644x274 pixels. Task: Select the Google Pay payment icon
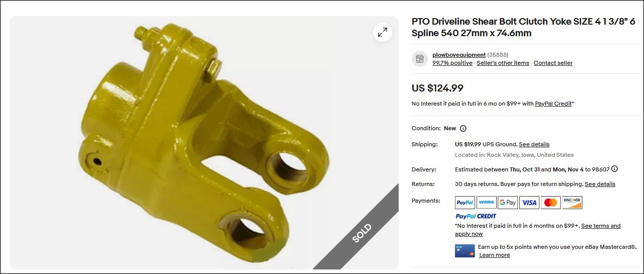click(x=508, y=203)
